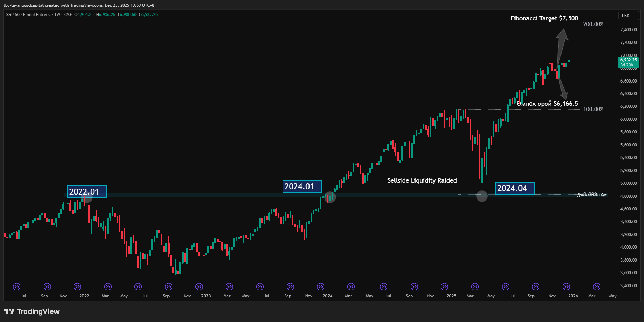The image size is (644, 322).
Task: Select the 2022.01 date label box
Action: [x=87, y=192]
